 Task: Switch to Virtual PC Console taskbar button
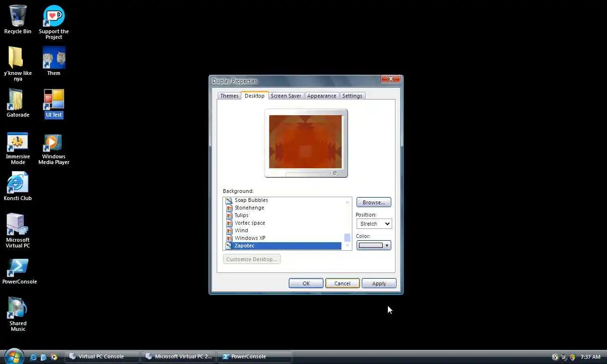click(101, 356)
